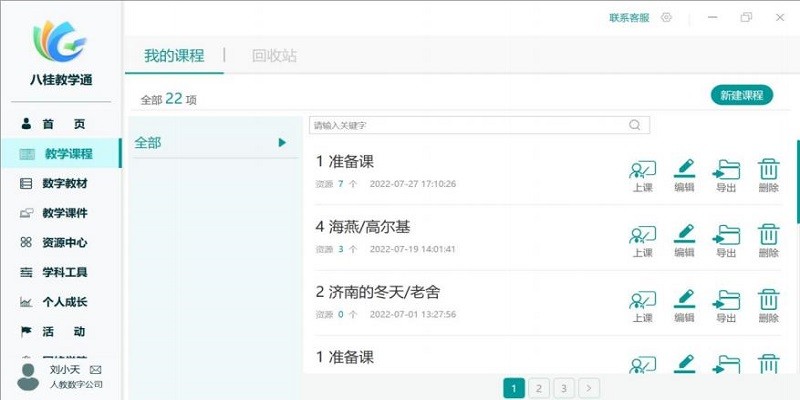This screenshot has height=400, width=800.
Task: Edit the 4 海燕/高尔基 course
Action: pos(684,241)
